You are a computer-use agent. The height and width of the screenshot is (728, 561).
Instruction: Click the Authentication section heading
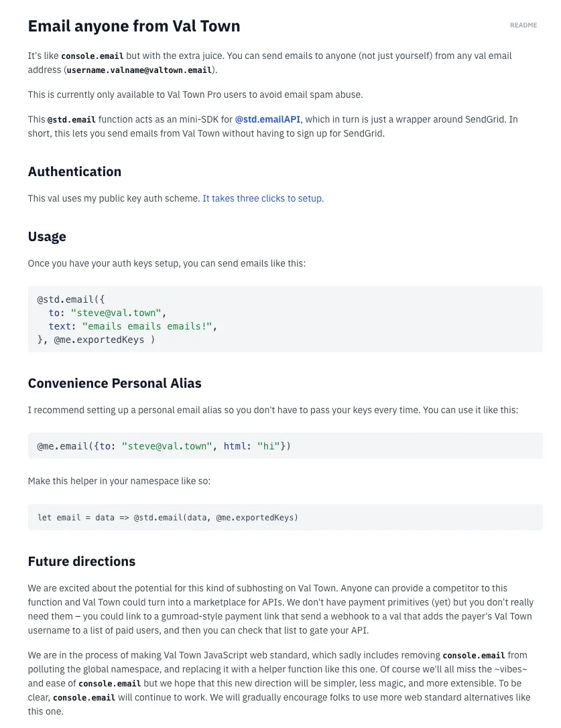click(74, 171)
